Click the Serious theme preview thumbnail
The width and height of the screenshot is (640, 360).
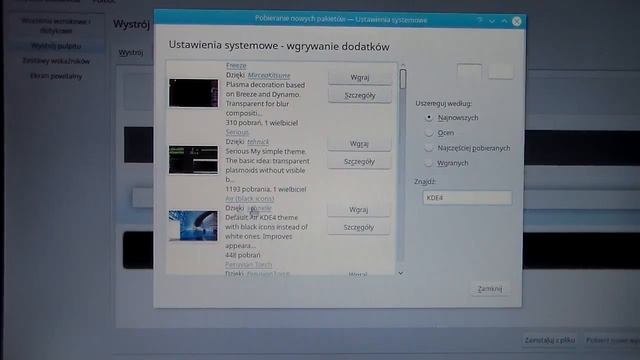click(x=193, y=160)
